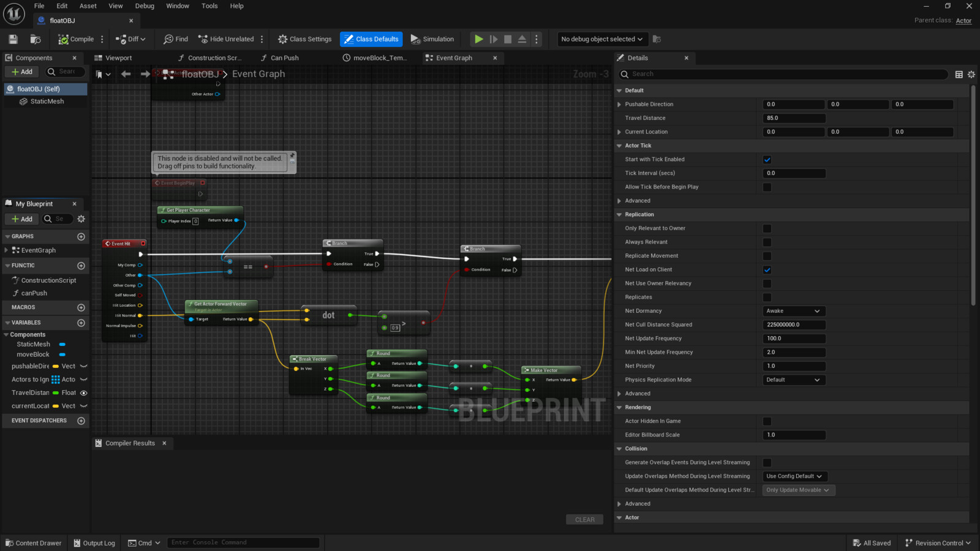Toggle Hide Unrelated nodes
This screenshot has width=980, height=551.
[226, 39]
